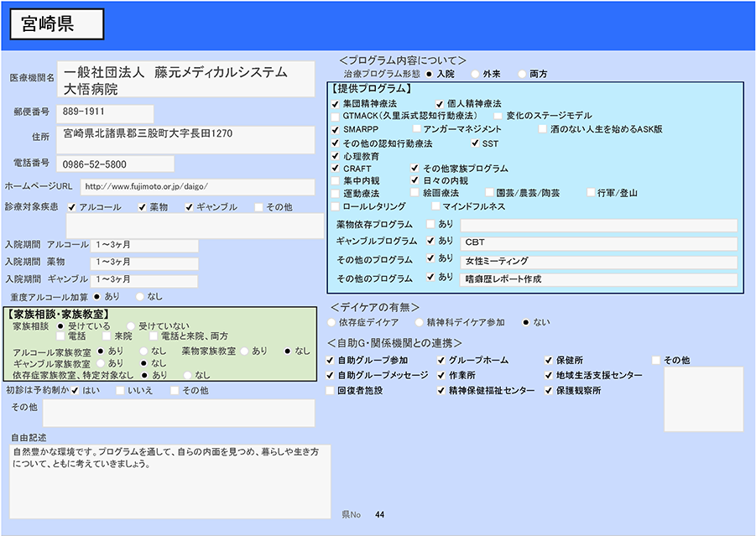Uncheck the ギャンブル disease checkbox
Screen dimensions: 756x536
[190, 207]
